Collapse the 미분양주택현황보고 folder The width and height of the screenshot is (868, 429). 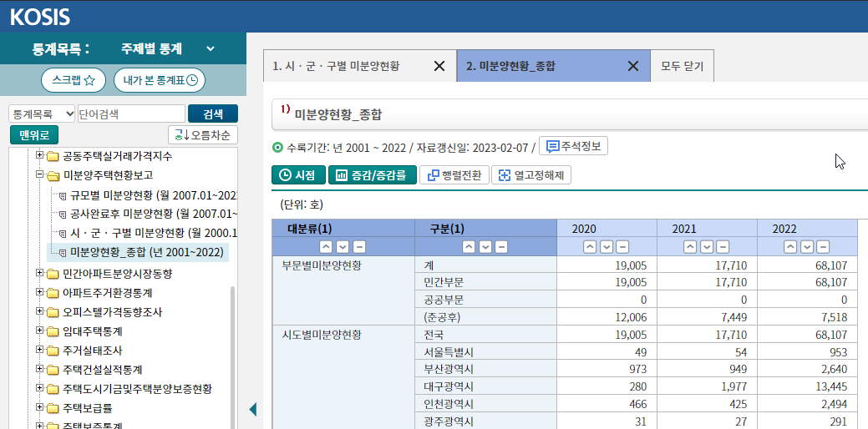tap(39, 174)
